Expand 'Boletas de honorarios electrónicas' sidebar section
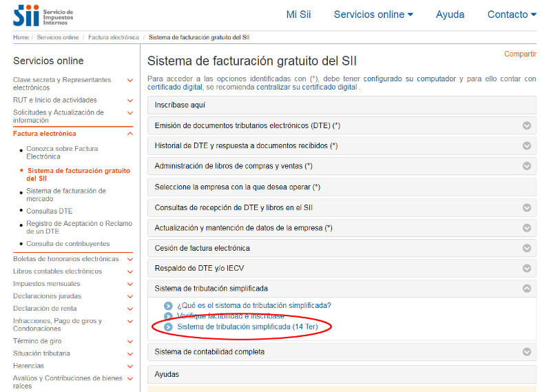This screenshot has height=392, width=551. coord(129,259)
